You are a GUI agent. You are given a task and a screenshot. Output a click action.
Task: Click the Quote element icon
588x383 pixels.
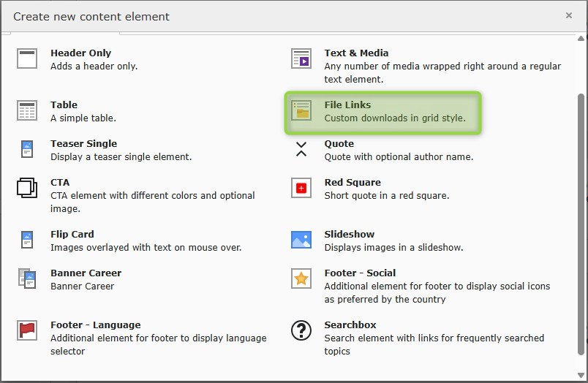pos(301,149)
